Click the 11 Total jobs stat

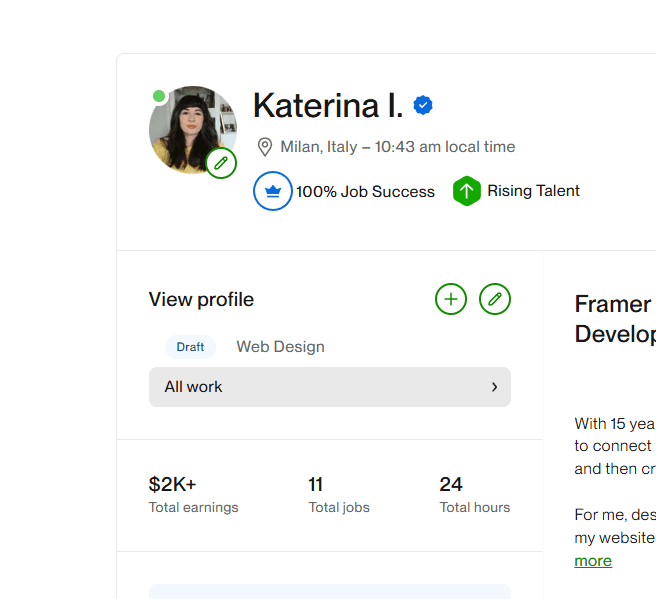338,494
